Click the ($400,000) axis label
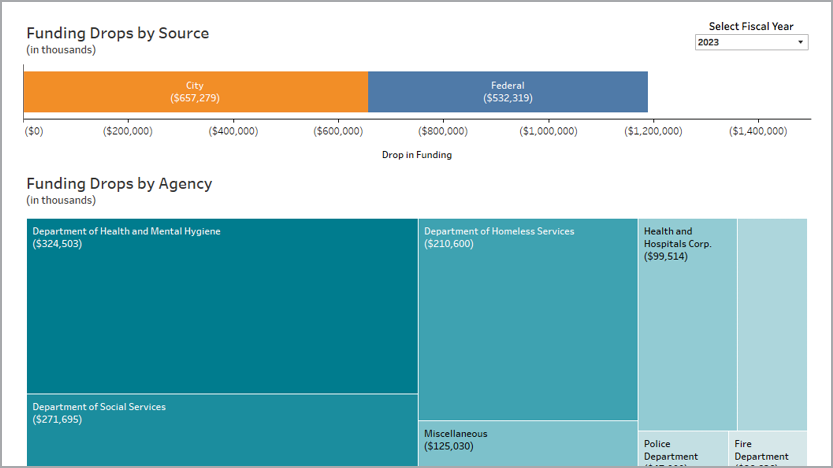 click(x=233, y=131)
